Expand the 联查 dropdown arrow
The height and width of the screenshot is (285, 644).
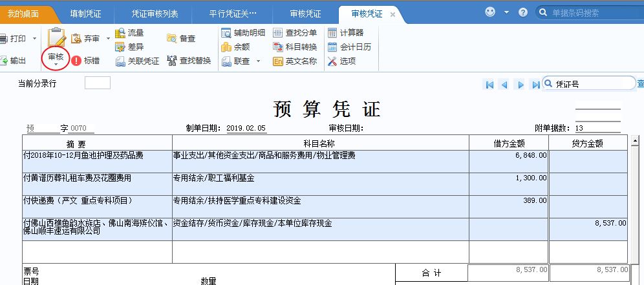pos(259,61)
